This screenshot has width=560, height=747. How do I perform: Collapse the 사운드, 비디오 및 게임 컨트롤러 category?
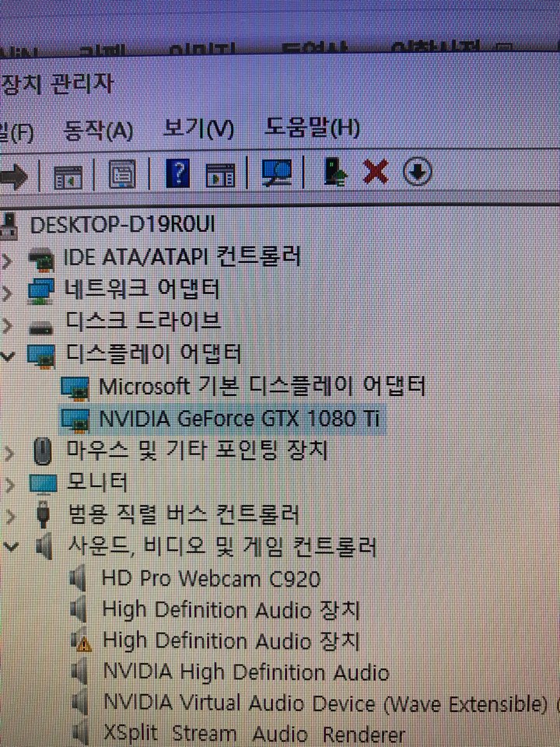coord(10,547)
